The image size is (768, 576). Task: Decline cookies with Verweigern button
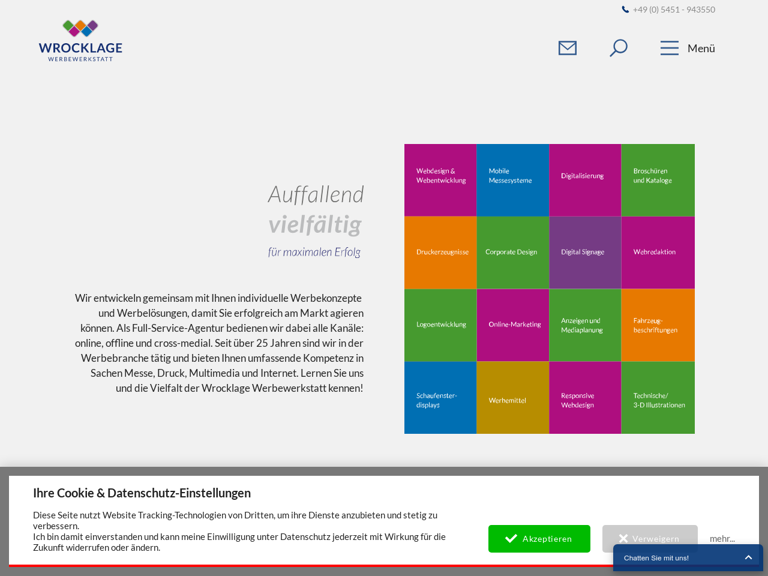click(649, 538)
